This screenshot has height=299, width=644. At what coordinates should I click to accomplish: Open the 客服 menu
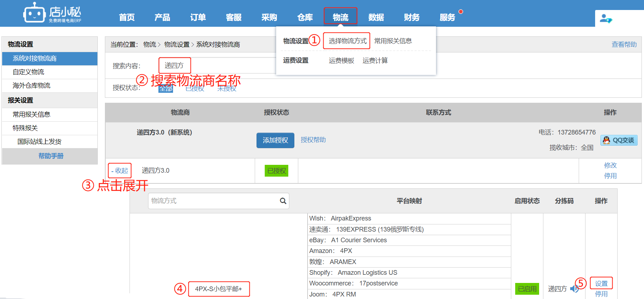point(234,17)
